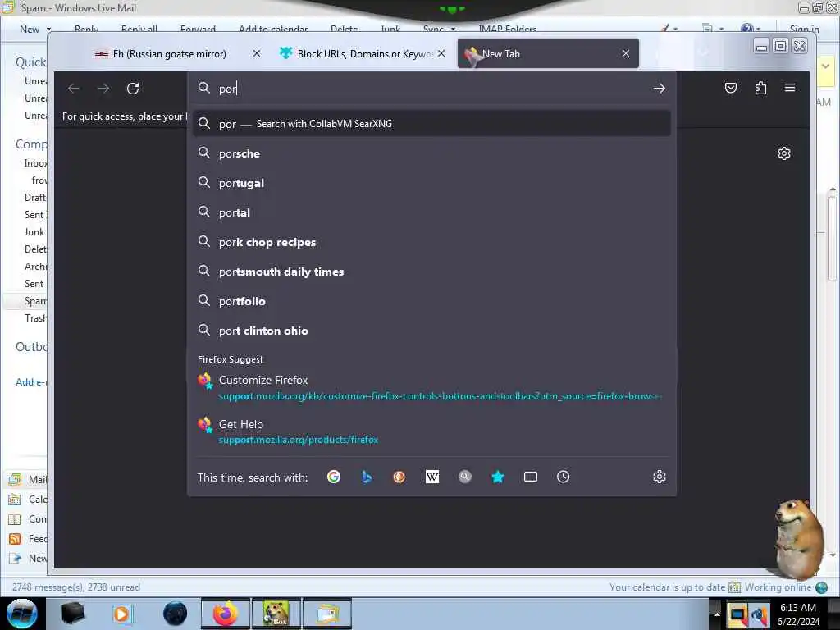
Task: Search this time with Wikipedia
Action: coord(431,477)
